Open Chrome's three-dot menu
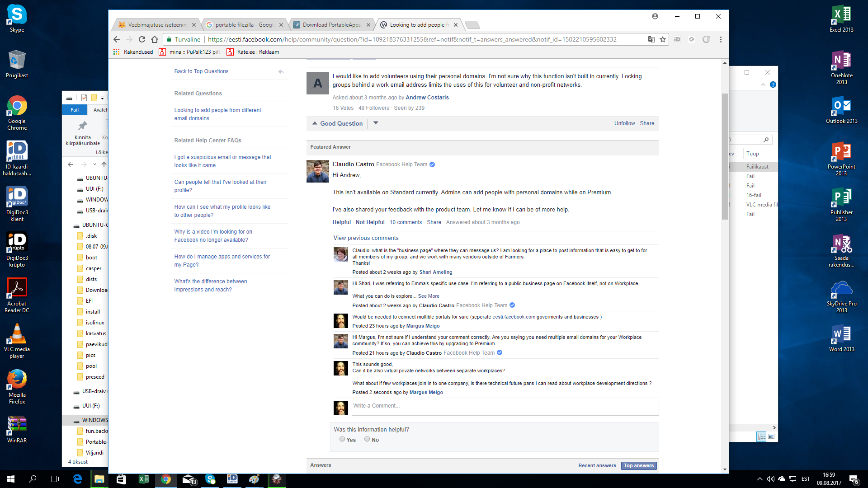868x488 pixels. [721, 39]
